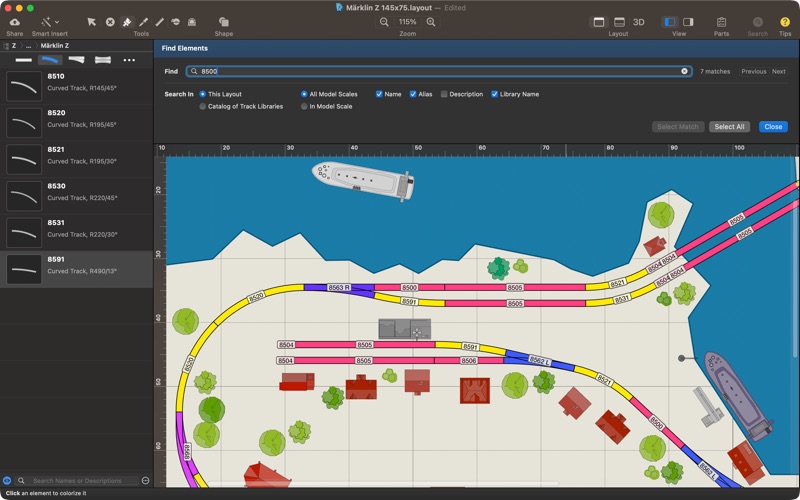
Task: Go to Next match
Action: 779,71
